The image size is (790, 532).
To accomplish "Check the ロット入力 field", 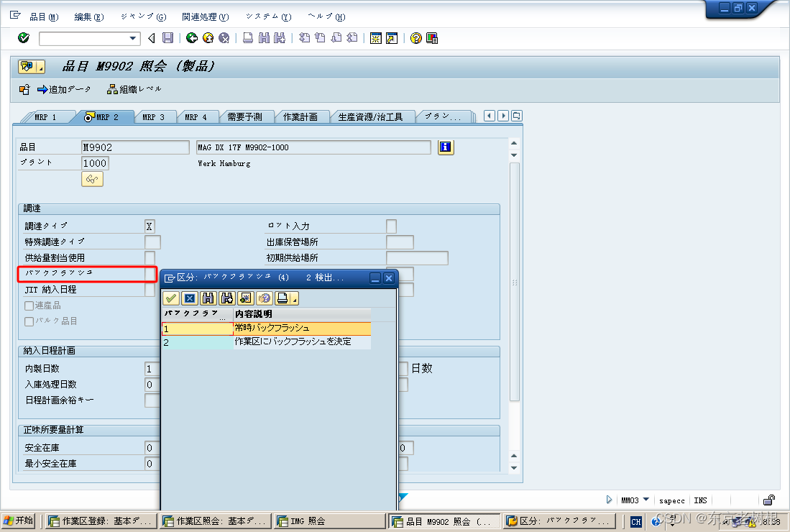I will [x=390, y=226].
